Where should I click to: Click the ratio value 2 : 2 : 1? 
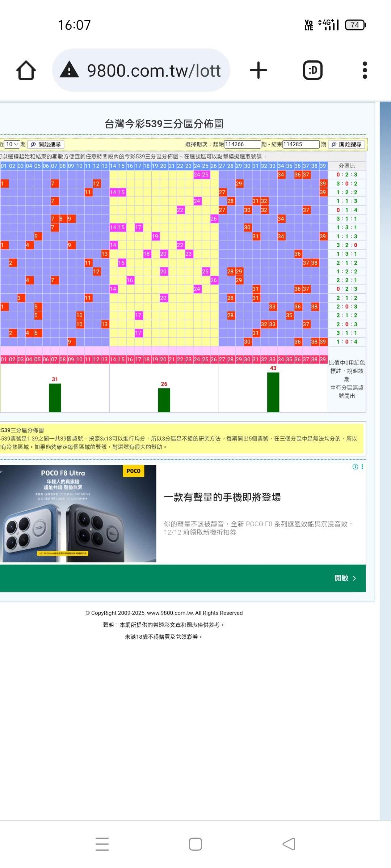347,280
